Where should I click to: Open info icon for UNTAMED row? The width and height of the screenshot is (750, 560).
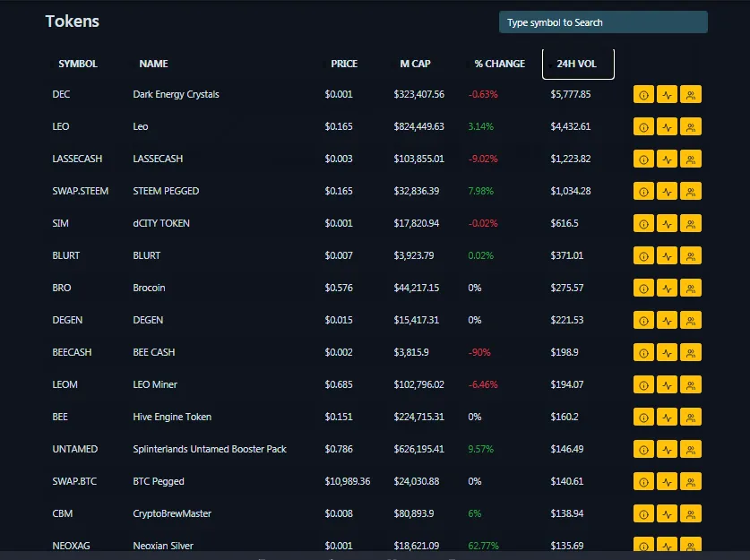click(643, 449)
